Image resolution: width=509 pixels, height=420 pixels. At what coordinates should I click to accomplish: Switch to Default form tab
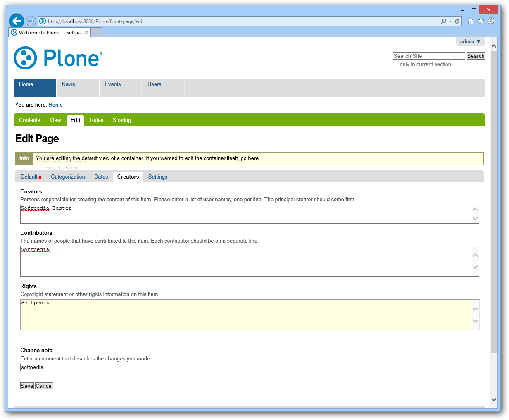click(x=31, y=177)
